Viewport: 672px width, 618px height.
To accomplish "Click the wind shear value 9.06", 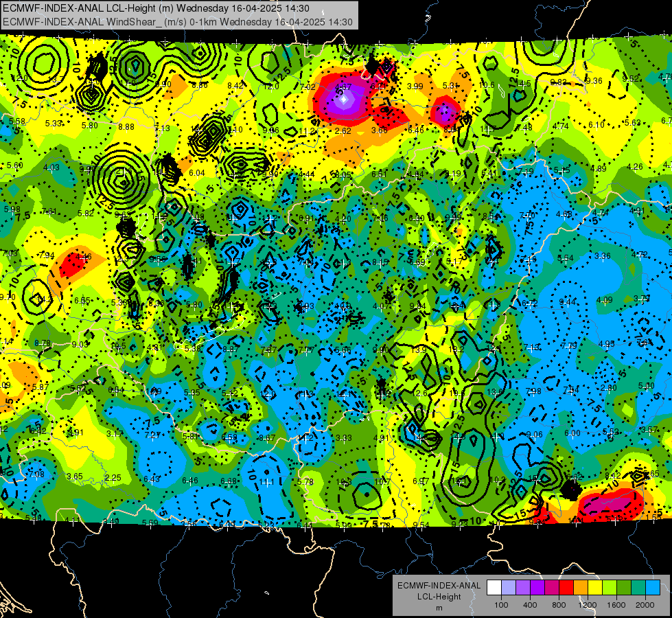I will click(x=535, y=435).
